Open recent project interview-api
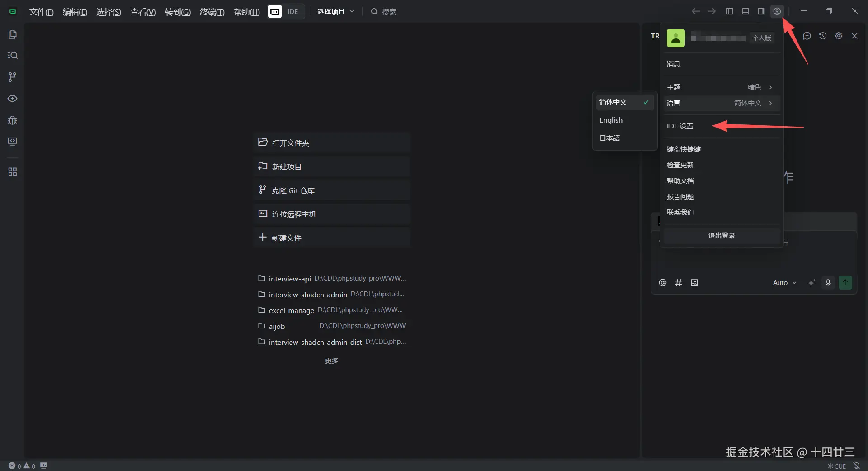The height and width of the screenshot is (471, 868). pos(332,279)
